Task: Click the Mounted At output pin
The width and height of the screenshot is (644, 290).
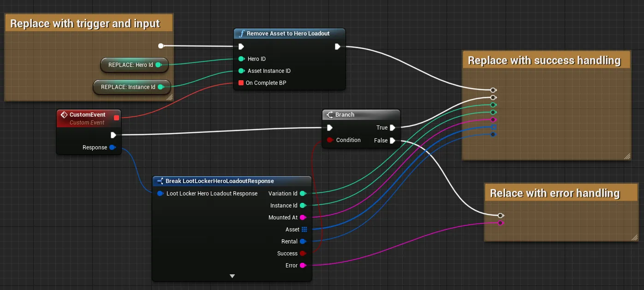Action: (x=303, y=218)
